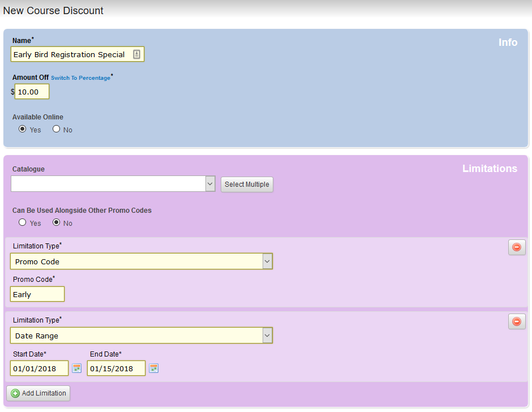Select Yes for Available Online

[23, 129]
